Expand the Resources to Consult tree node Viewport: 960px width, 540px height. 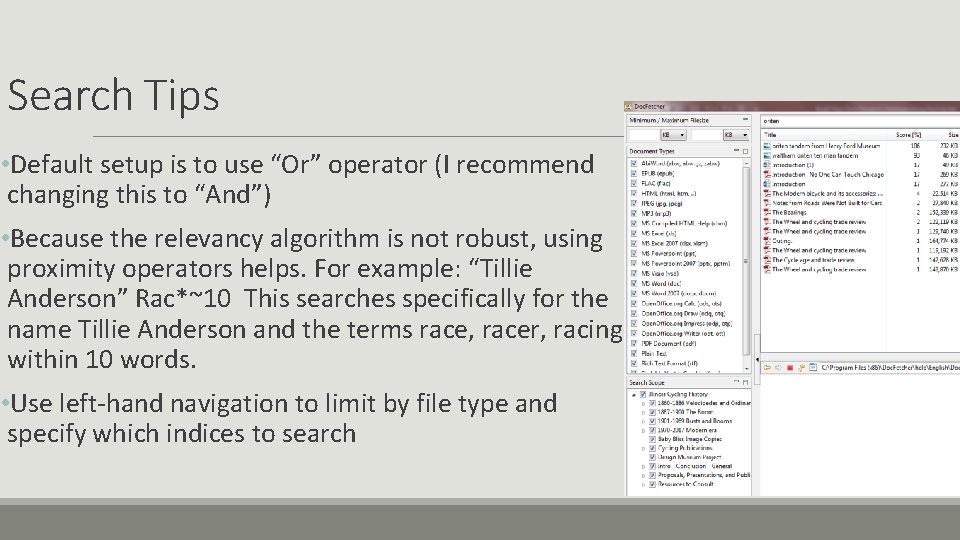click(643, 484)
